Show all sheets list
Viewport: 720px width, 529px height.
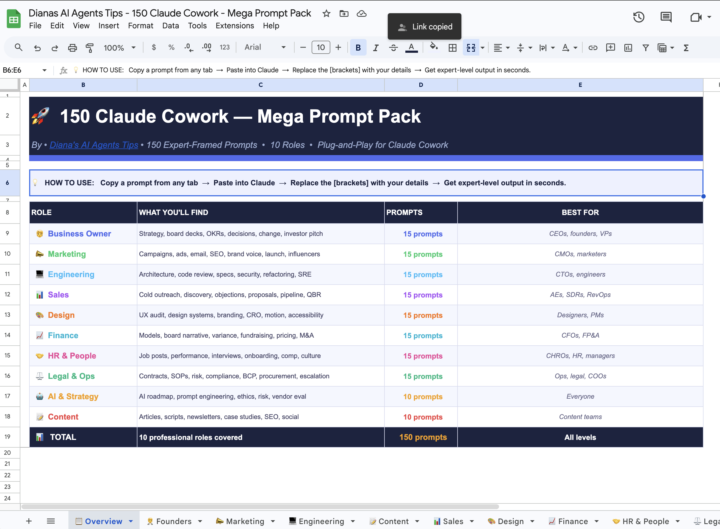[x=51, y=521]
